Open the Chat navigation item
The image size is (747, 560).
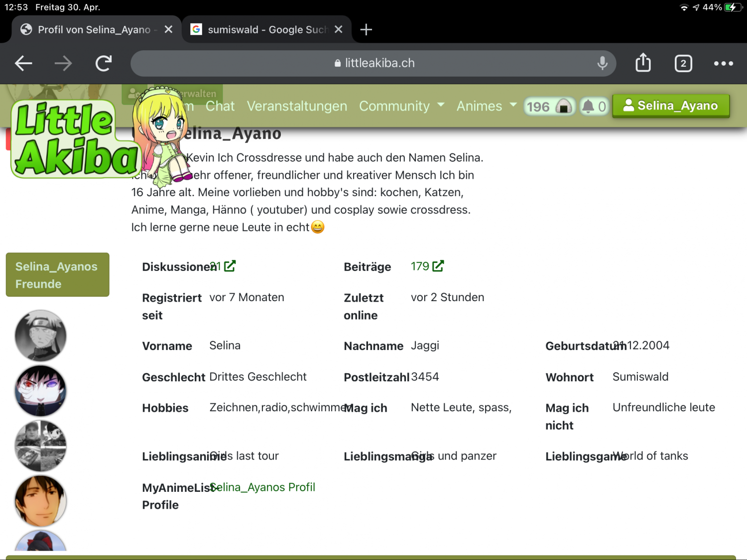point(220,106)
